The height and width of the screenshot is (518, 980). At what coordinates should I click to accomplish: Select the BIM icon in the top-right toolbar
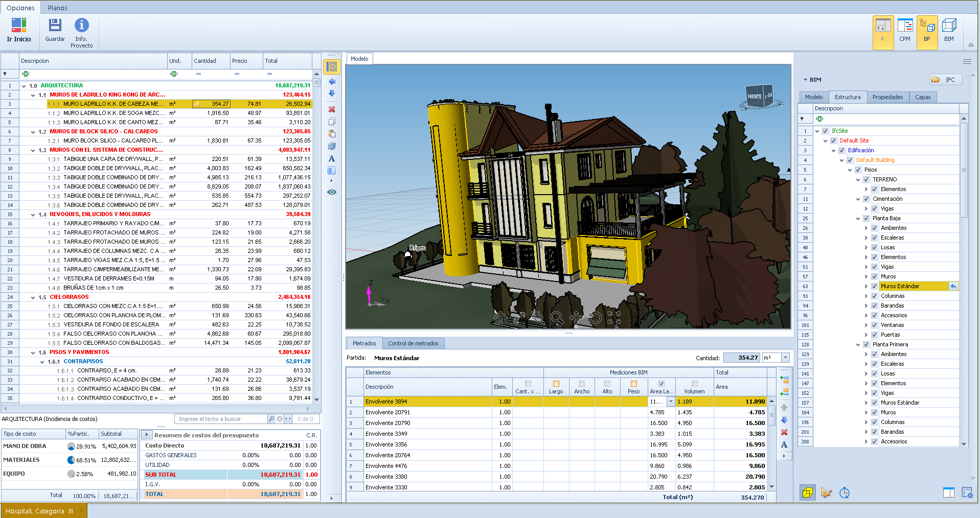(x=950, y=31)
